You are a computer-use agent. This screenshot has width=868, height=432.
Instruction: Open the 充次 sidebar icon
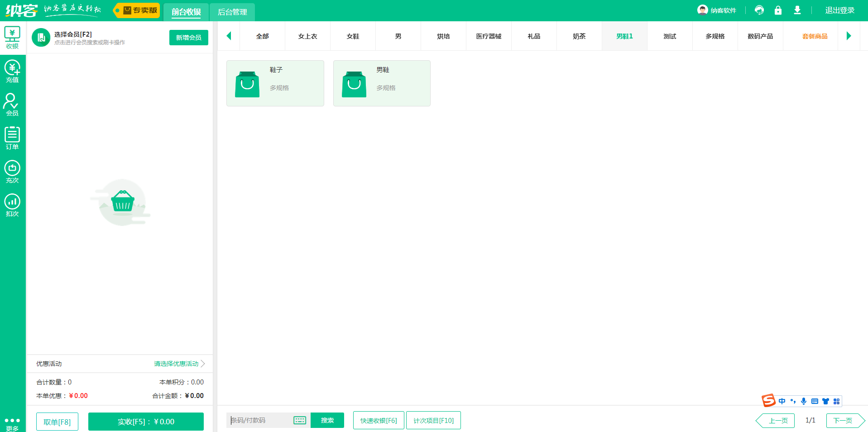click(x=12, y=172)
